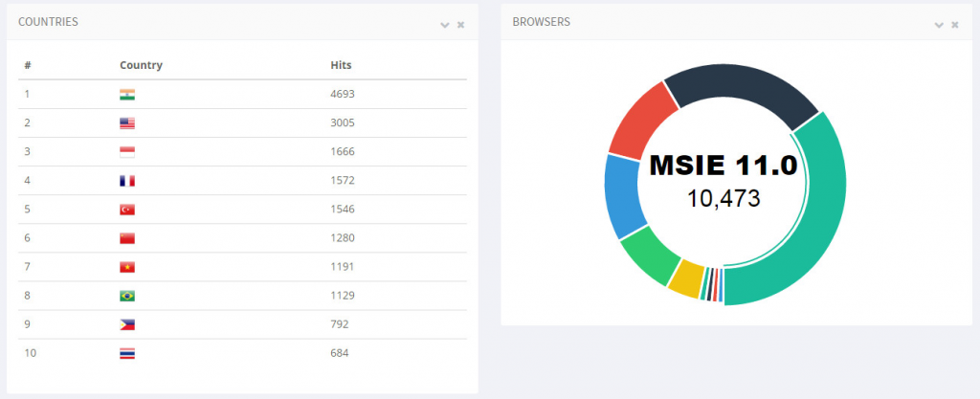The height and width of the screenshot is (399, 980).
Task: Close the Countries panel
Action: point(460,25)
